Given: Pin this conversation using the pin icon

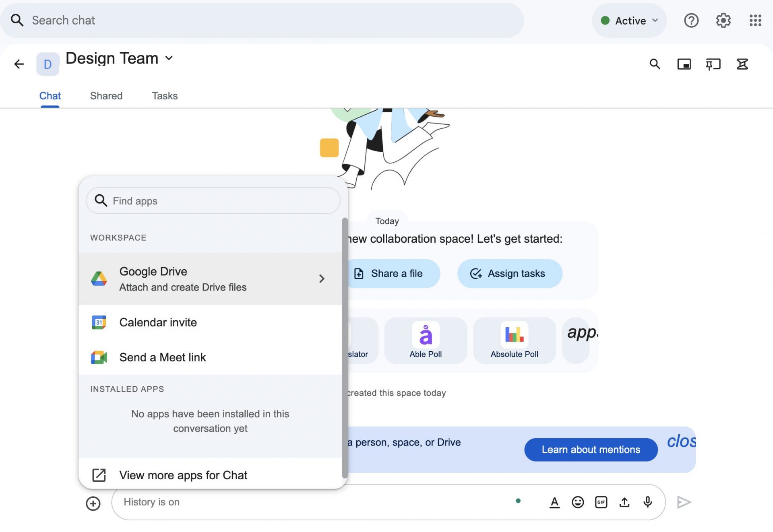Looking at the screenshot, I should coord(713,64).
